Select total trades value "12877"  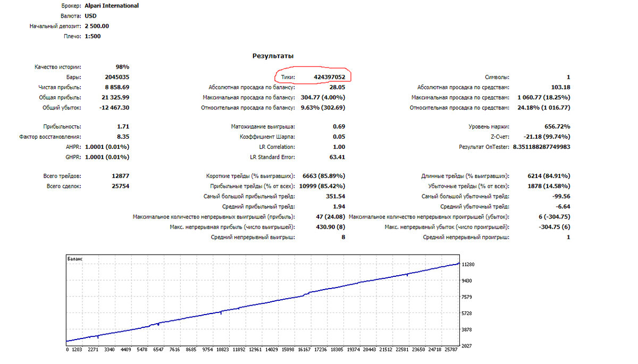[121, 176]
